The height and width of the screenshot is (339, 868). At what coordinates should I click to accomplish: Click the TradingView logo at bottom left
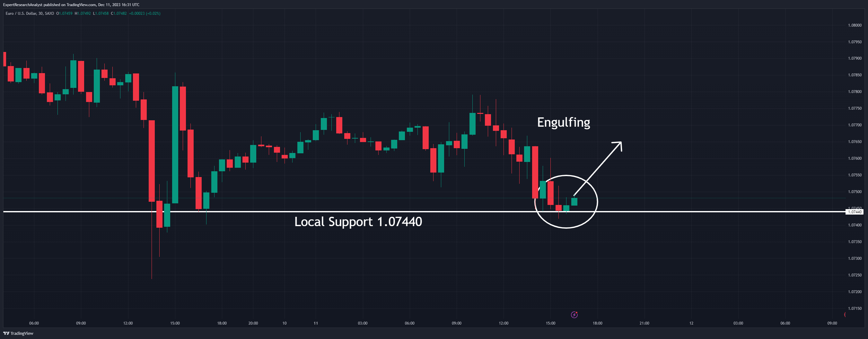tap(18, 333)
